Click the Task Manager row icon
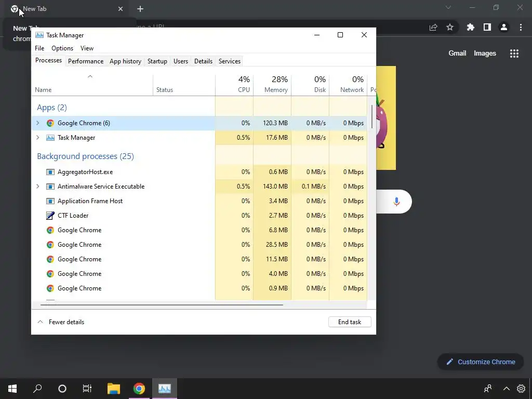This screenshot has height=399, width=532. pos(50,138)
